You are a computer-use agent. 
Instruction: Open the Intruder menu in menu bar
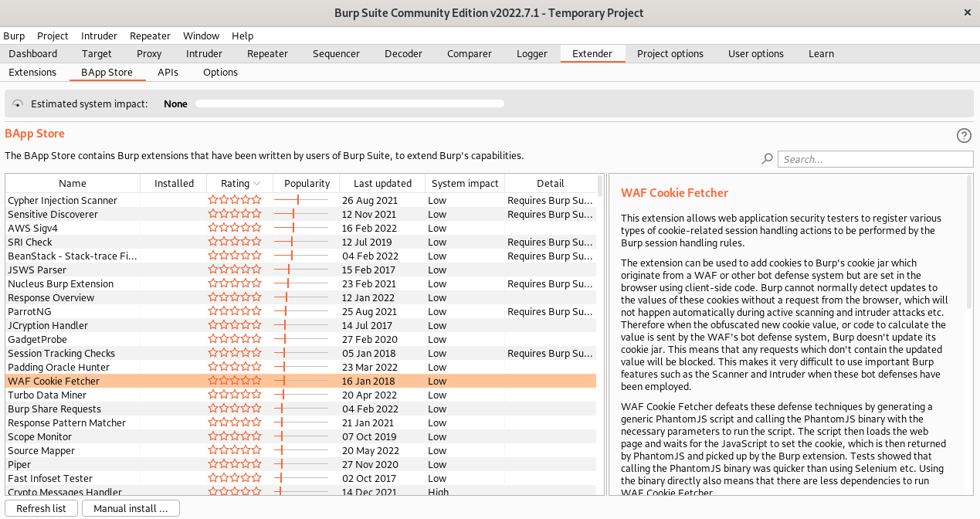click(x=99, y=36)
